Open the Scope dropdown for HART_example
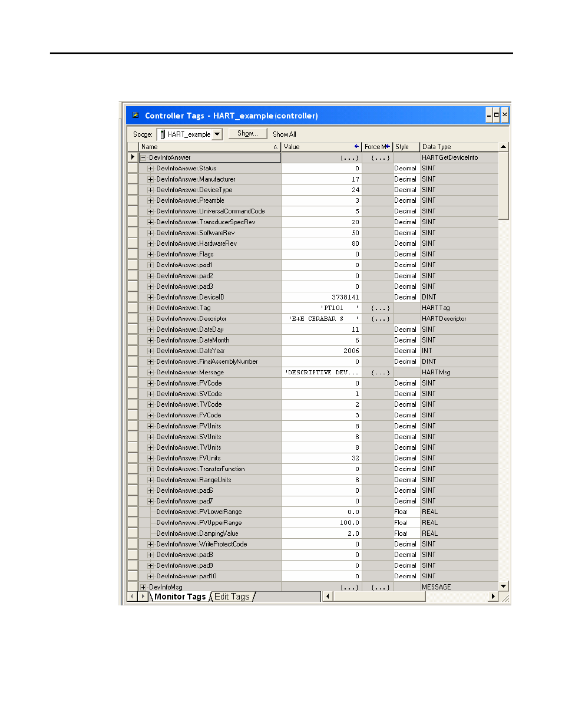562x728 pixels. click(x=217, y=134)
